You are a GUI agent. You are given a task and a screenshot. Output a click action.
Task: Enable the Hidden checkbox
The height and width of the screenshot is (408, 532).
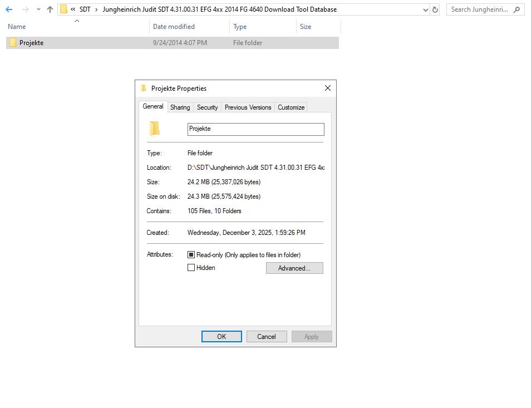[x=191, y=268]
